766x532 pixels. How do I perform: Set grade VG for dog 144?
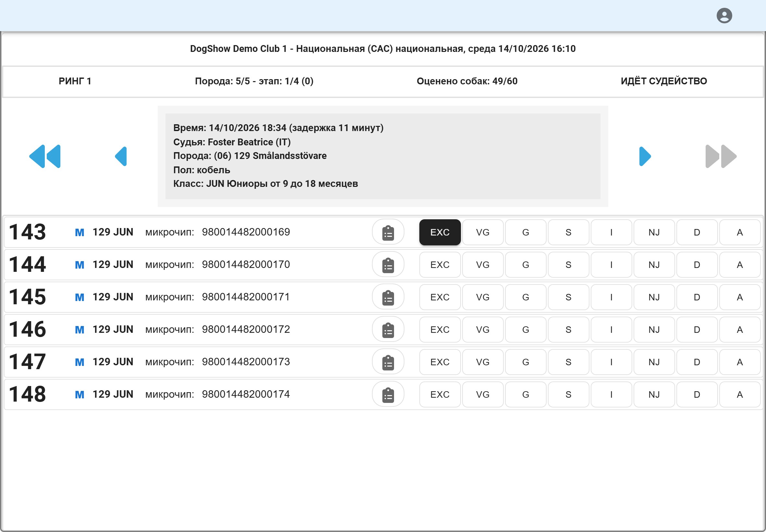[483, 265]
